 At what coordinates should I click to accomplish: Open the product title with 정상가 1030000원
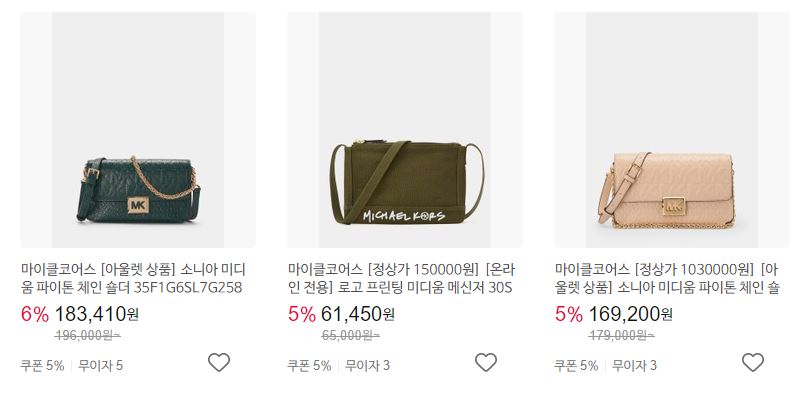[667, 278]
